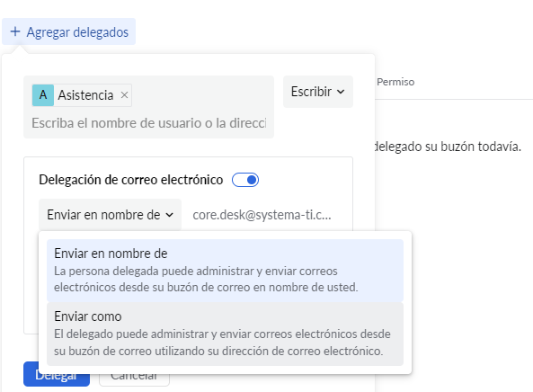Click the plus icon beside Agregar delegados
The height and width of the screenshot is (392, 533).
pos(15,31)
